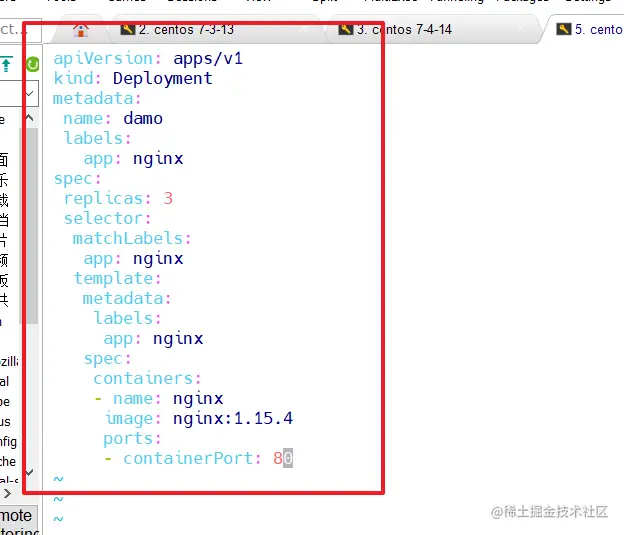Click the 'selector:' line
The width and height of the screenshot is (624, 535).
tap(107, 219)
